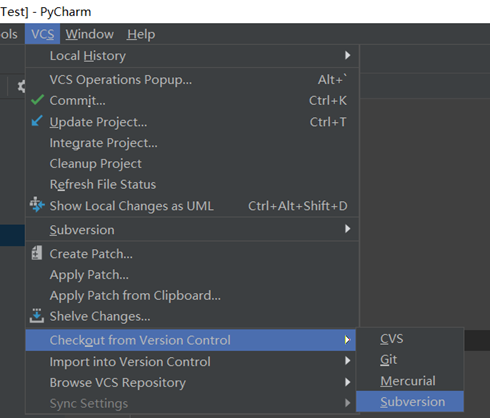The height and width of the screenshot is (418, 490).
Task: Choose Show Local Changes as UML
Action: tap(192, 206)
